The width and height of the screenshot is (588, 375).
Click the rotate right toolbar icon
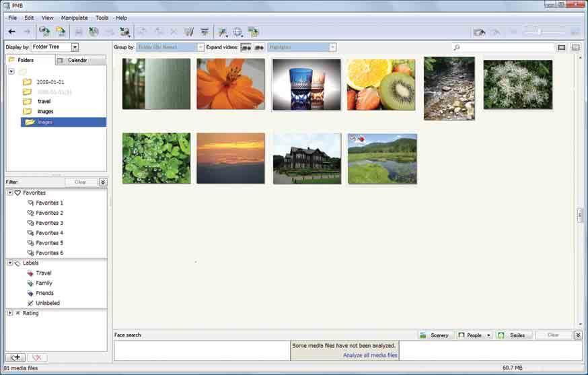tap(159, 32)
